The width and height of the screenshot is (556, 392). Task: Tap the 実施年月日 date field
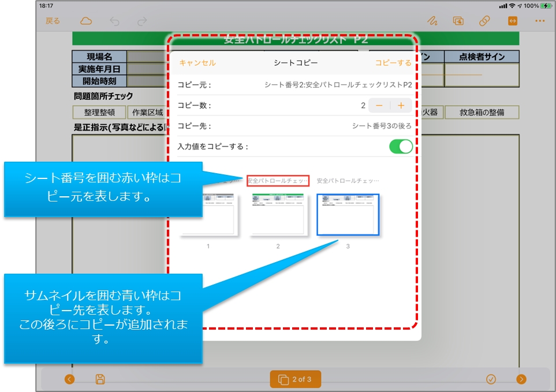point(147,69)
